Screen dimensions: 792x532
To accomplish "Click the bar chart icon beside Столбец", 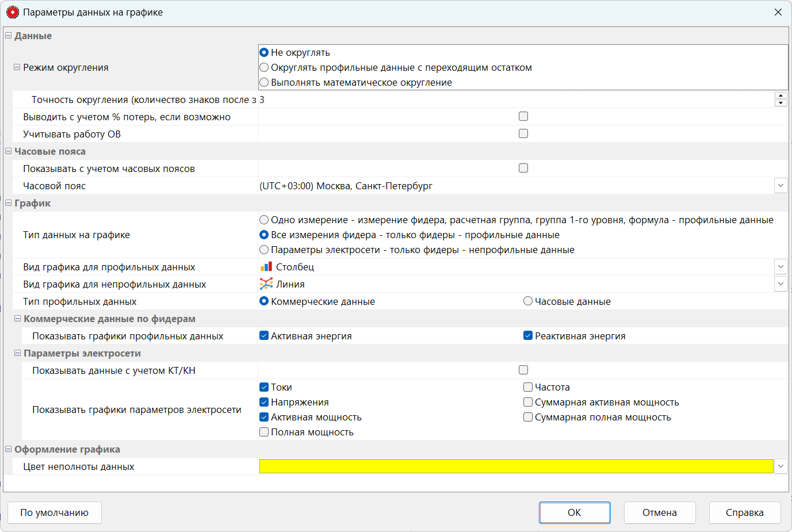I will pos(266,267).
